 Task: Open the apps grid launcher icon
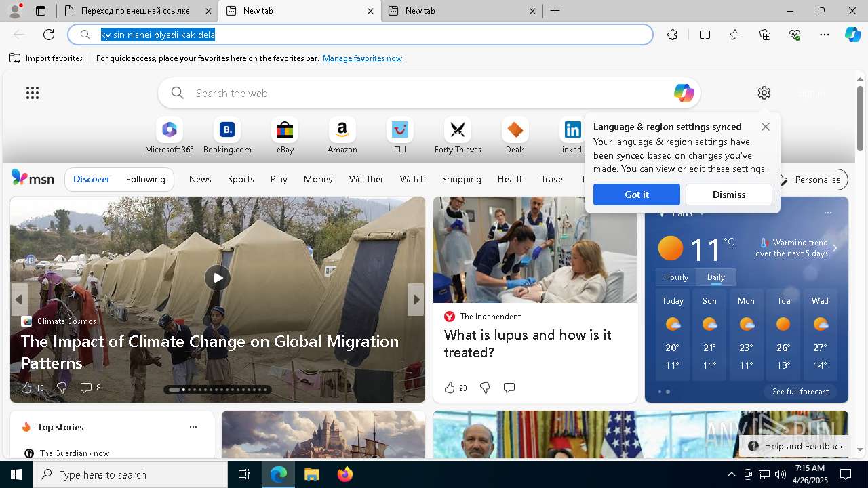33,93
